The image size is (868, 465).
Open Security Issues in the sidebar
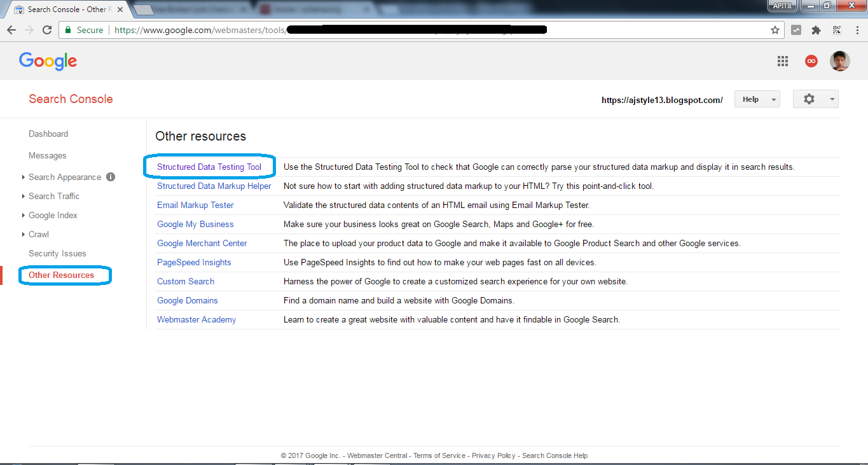click(57, 253)
